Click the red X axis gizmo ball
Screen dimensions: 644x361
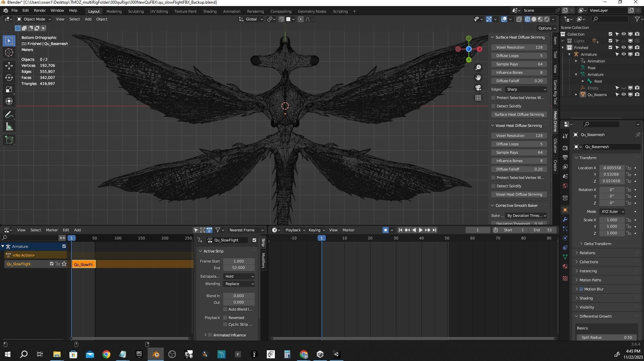tap(480, 49)
